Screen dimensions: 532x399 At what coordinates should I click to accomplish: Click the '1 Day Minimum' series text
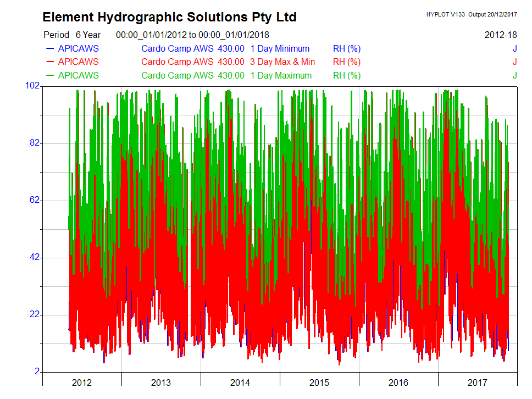[280, 48]
